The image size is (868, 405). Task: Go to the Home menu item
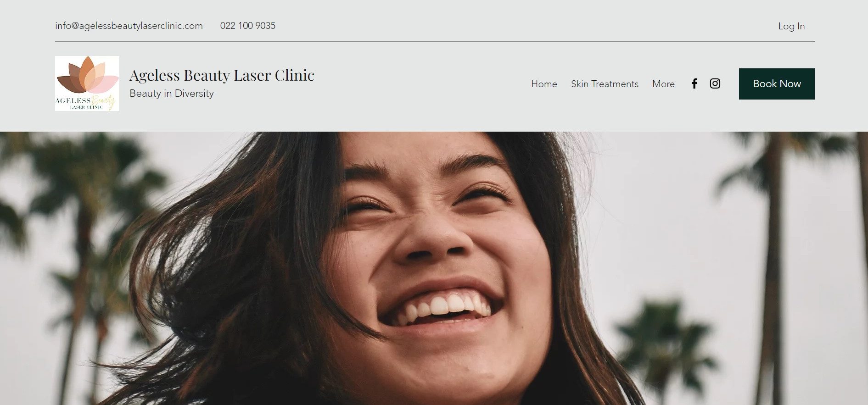(544, 84)
